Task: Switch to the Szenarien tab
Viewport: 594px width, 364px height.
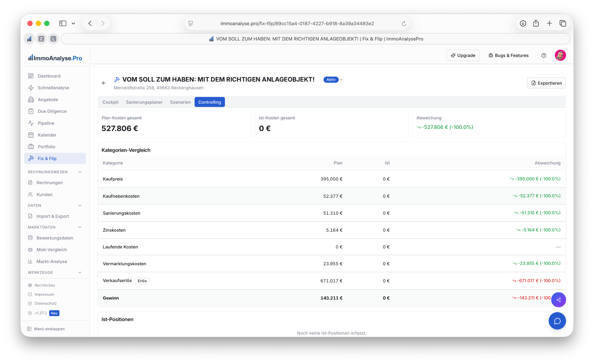Action: pyautogui.click(x=180, y=102)
